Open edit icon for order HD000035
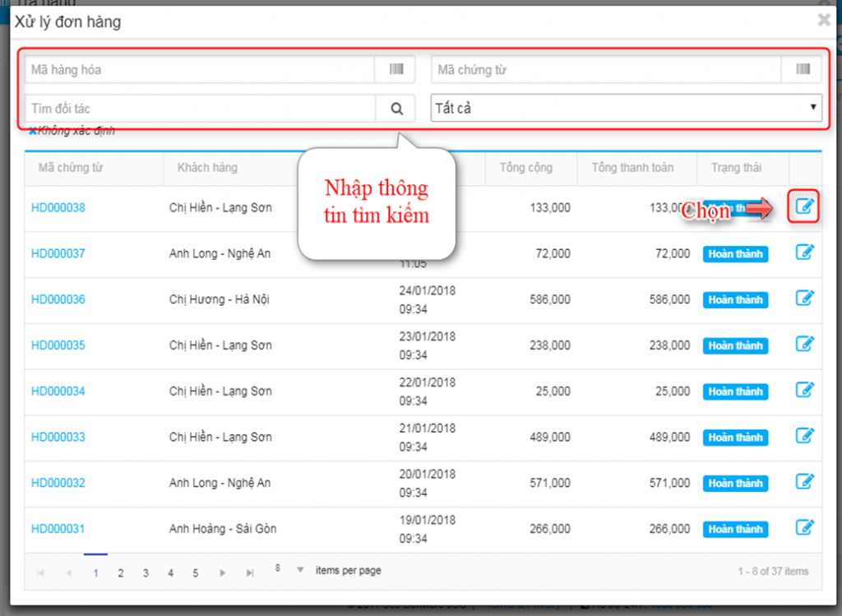 804,344
